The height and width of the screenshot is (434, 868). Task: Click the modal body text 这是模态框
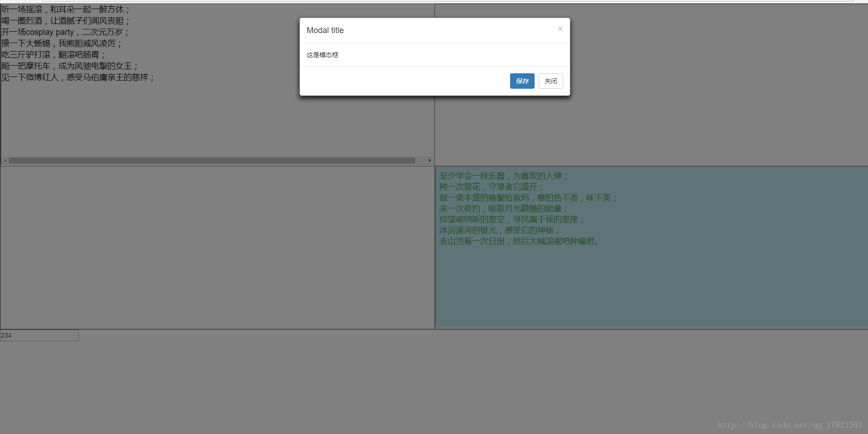coord(322,55)
